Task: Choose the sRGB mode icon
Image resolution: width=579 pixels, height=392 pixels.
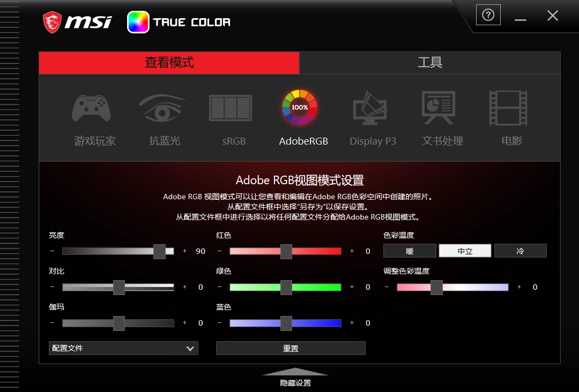Action: [x=231, y=109]
